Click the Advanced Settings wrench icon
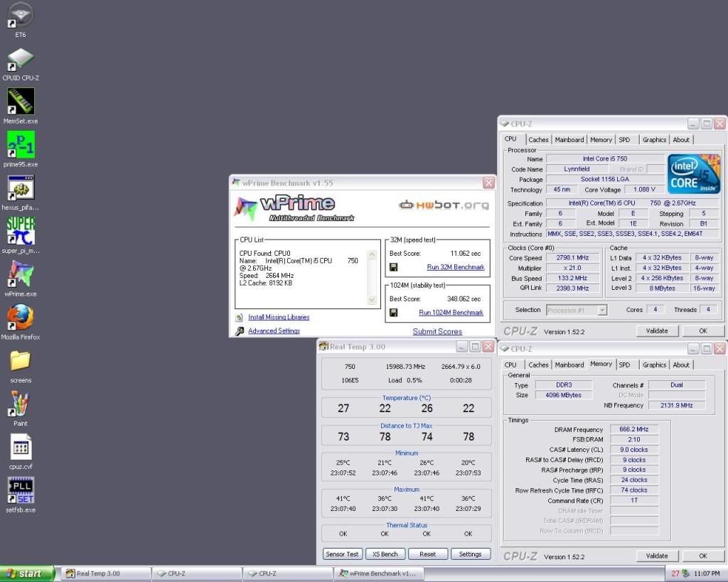The image size is (728, 582). click(x=240, y=331)
